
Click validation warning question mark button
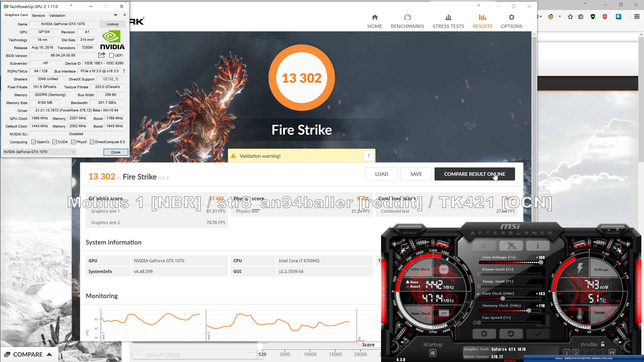368,156
